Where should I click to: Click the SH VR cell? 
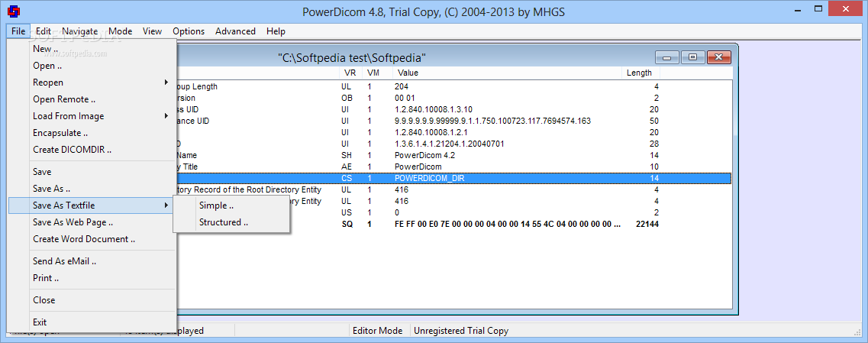(347, 156)
